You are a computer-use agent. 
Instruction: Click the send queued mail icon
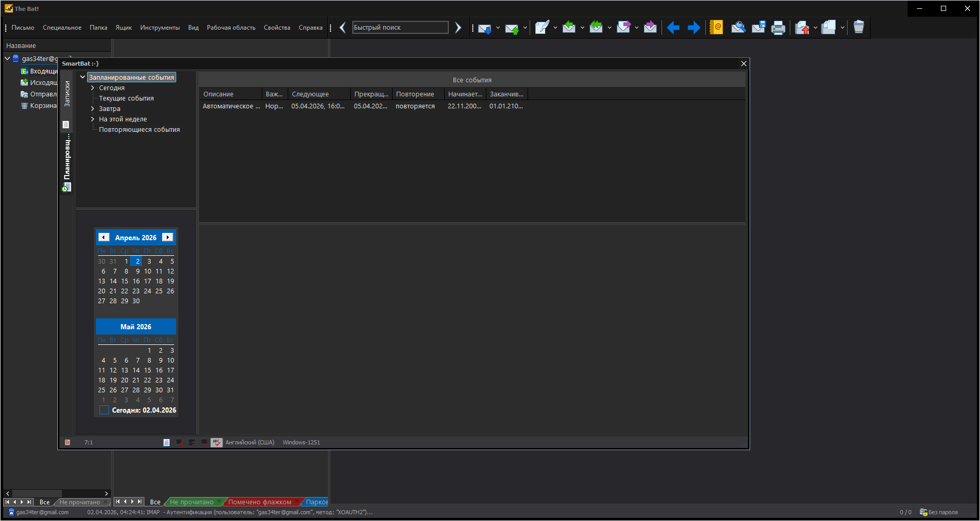click(511, 28)
